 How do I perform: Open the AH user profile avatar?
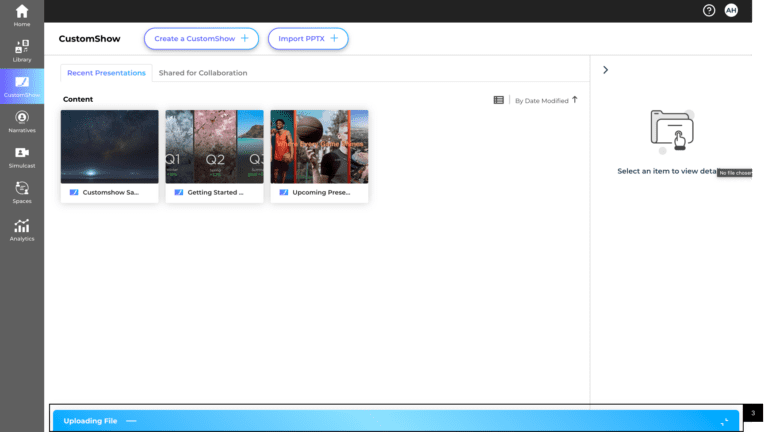(x=731, y=10)
